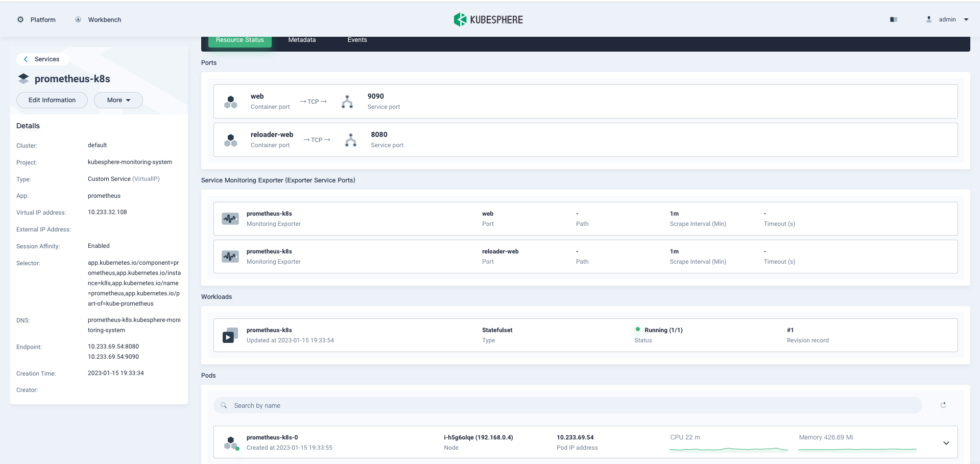Click the Search by name field
The height and width of the screenshot is (464, 980).
pos(567,405)
